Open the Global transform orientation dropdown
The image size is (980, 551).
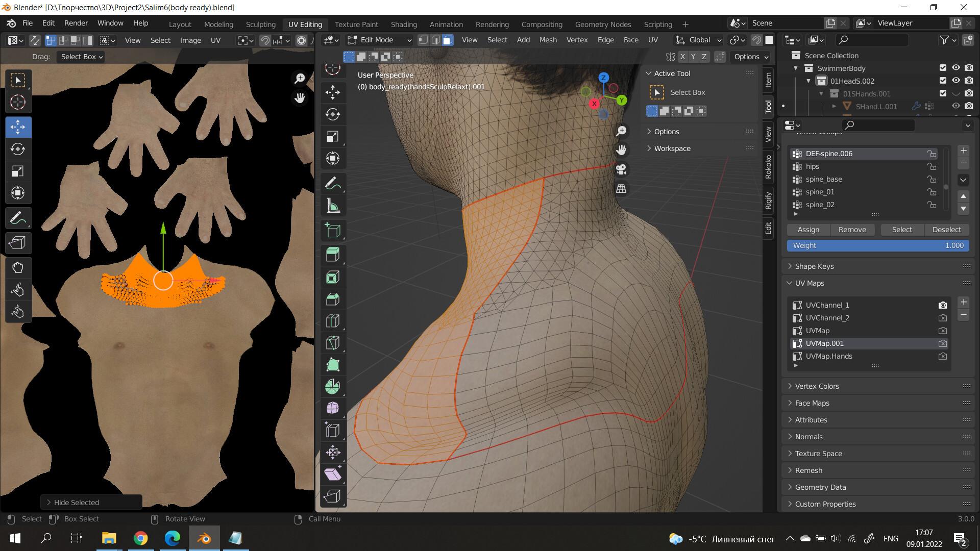698,40
